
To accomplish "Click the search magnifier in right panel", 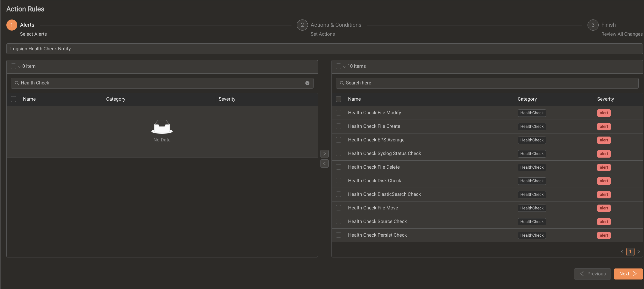I will tap(342, 83).
